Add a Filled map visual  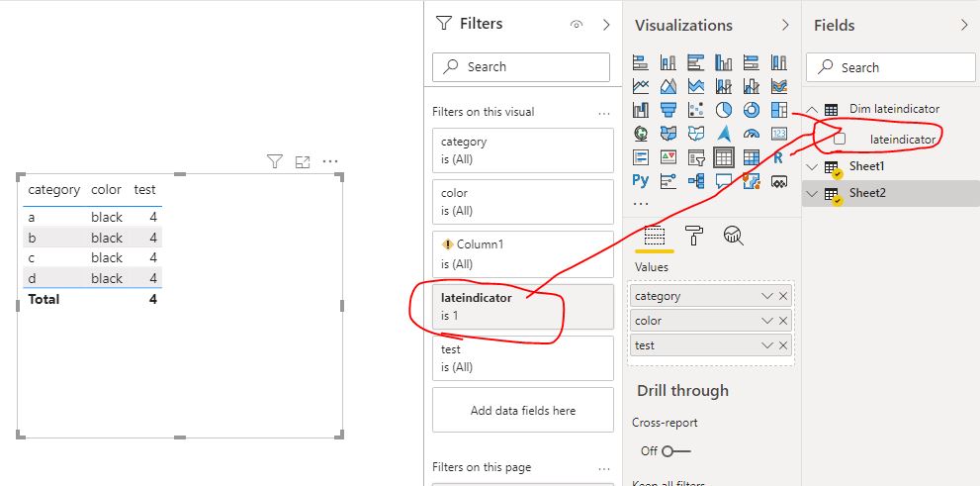[x=668, y=134]
